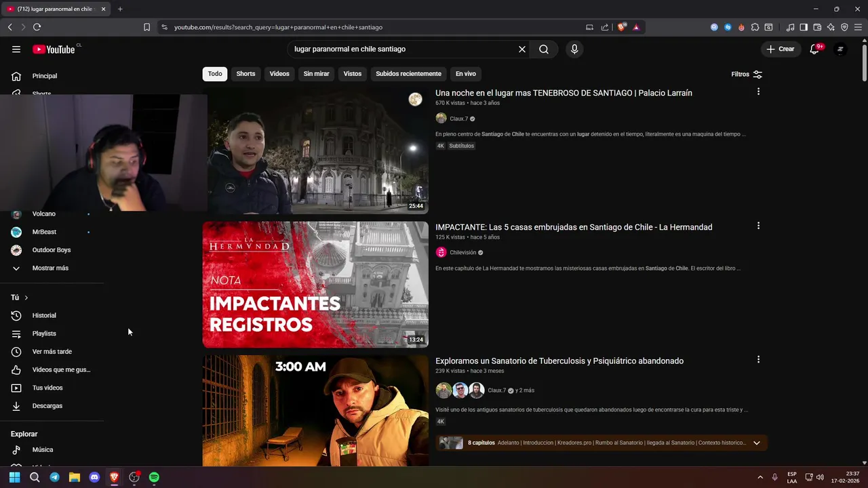Open the YouTube hamburger guide menu
Screen dimensions: 868x488
16,49
